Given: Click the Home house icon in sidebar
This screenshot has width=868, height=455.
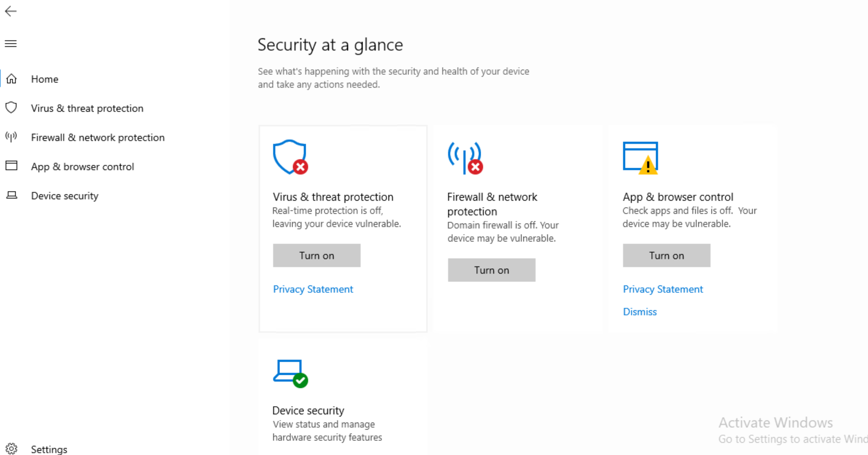Looking at the screenshot, I should [x=12, y=79].
